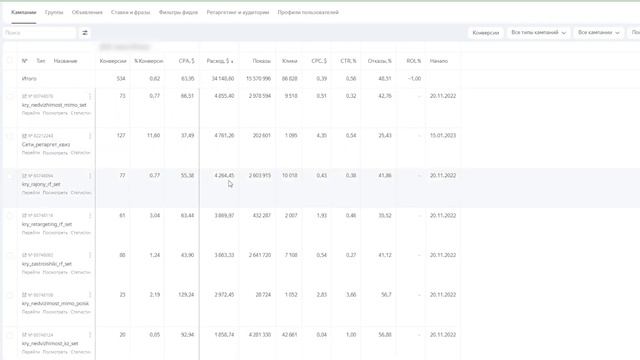Image resolution: width=640 pixels, height=360 pixels.
Task: Click the CPA, $ column header
Action: (x=187, y=61)
